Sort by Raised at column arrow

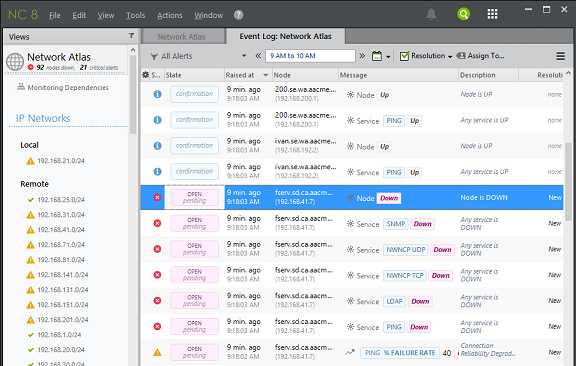tap(266, 75)
